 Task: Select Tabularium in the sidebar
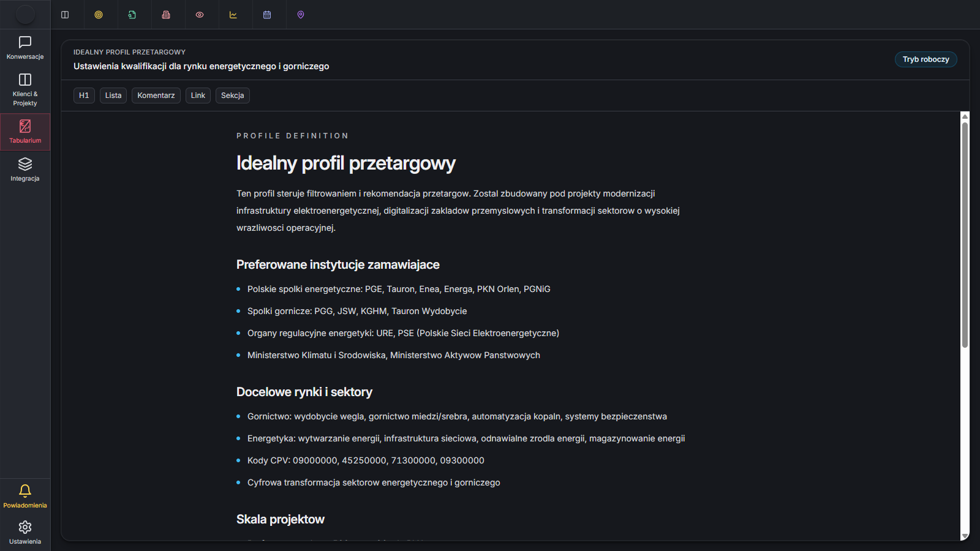coord(25,132)
